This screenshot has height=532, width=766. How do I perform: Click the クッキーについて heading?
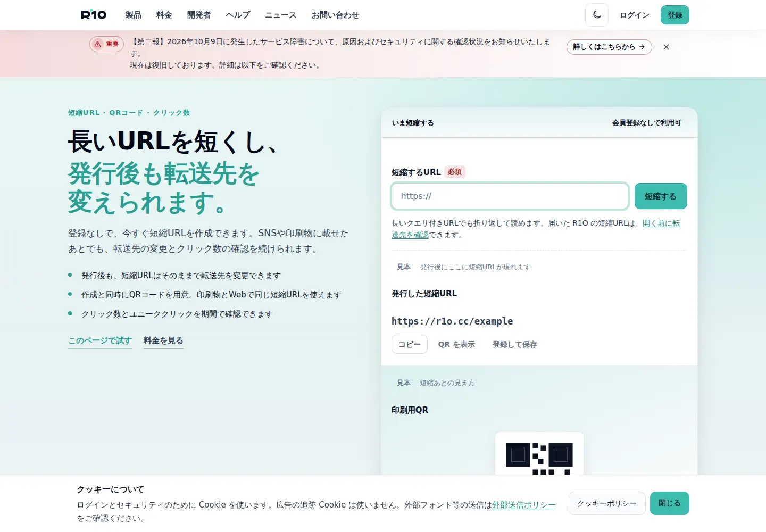pos(111,489)
